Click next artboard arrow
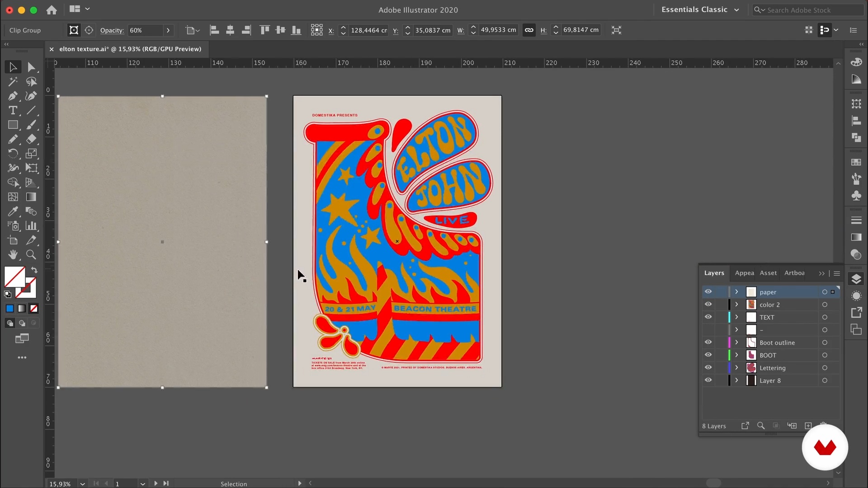The image size is (868, 488). click(156, 483)
